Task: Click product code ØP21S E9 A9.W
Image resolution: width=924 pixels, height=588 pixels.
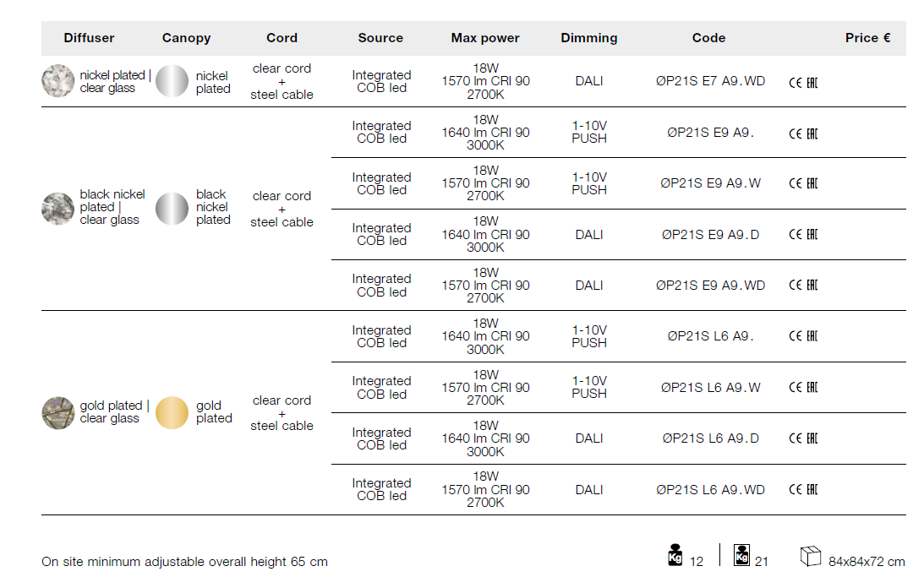Action: [x=710, y=183]
